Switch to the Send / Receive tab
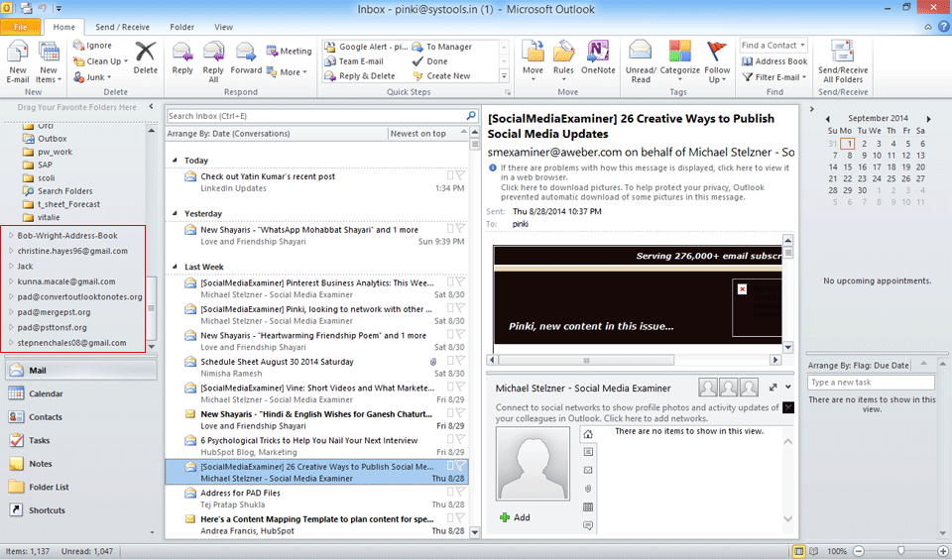 pos(122,27)
